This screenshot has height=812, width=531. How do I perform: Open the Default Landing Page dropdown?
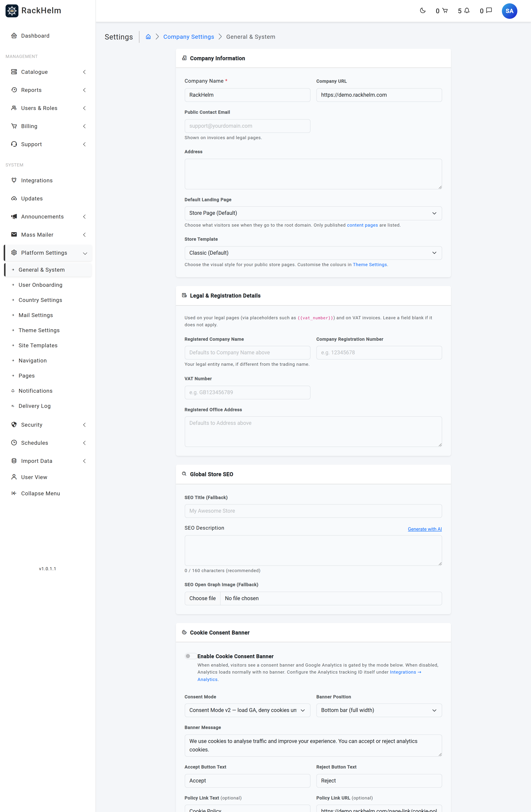click(x=313, y=213)
